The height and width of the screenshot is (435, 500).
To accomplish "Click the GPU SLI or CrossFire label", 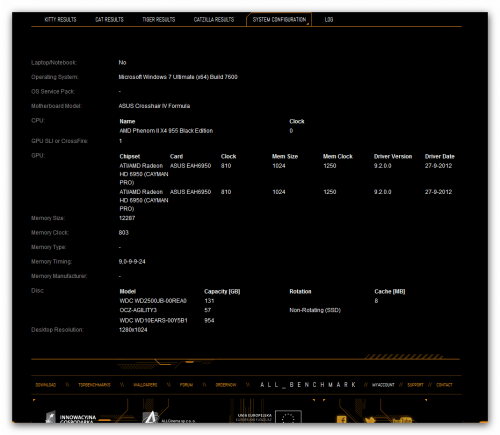I will coord(59,141).
